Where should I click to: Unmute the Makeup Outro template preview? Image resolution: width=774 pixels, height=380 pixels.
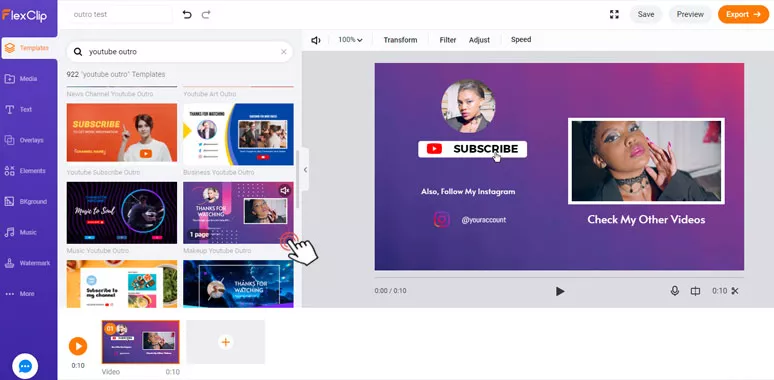[285, 190]
